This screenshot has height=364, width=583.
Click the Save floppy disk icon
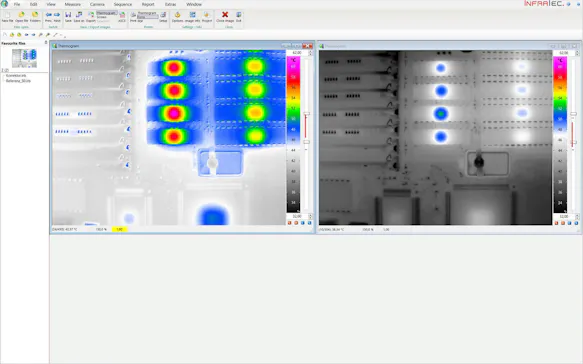coord(68,17)
